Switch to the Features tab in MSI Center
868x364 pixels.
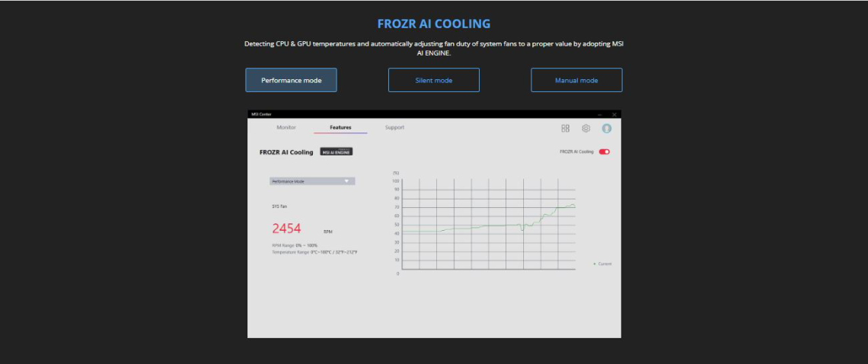[x=340, y=127]
